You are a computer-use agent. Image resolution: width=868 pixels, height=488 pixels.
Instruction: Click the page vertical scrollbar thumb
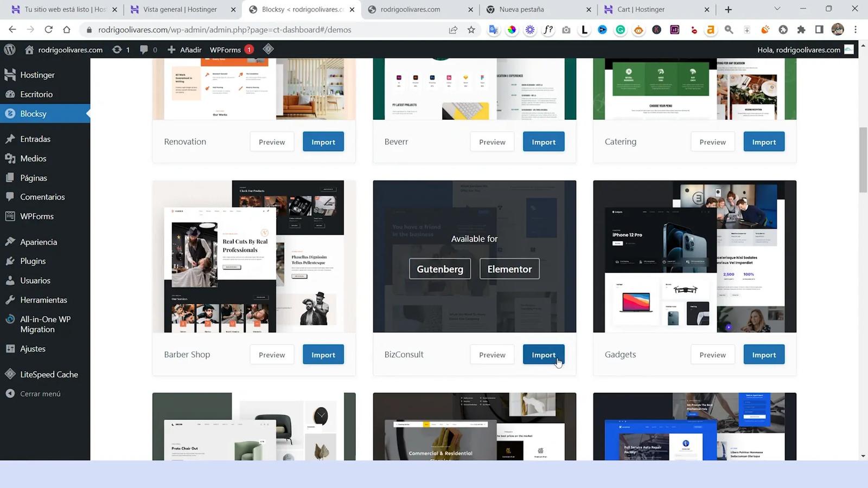[x=863, y=159]
